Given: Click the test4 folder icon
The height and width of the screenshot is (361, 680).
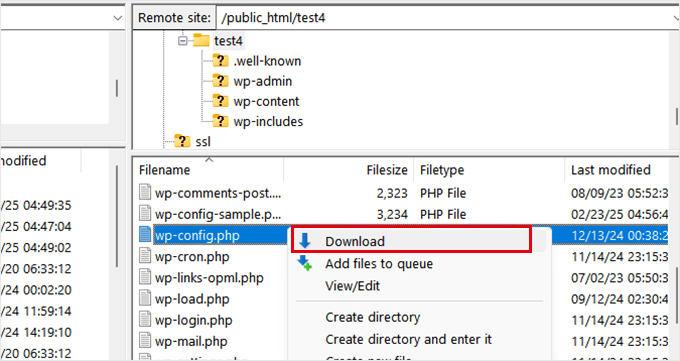Looking at the screenshot, I should click(201, 40).
